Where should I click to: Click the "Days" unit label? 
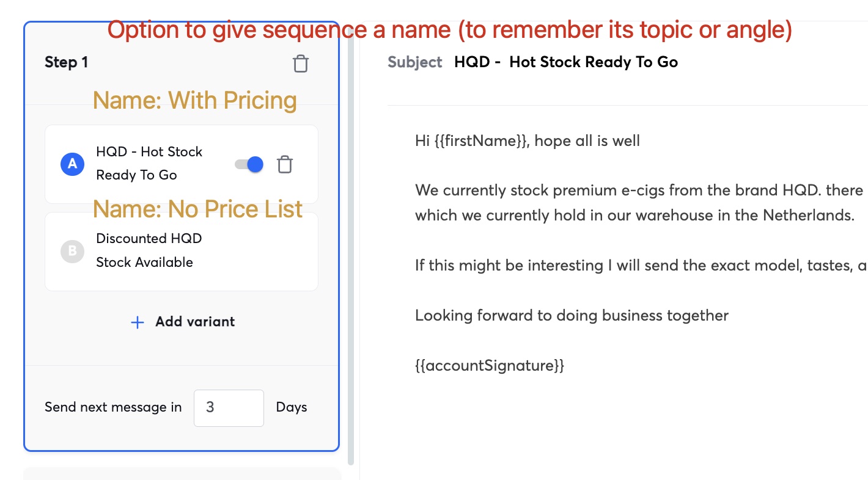click(x=292, y=407)
